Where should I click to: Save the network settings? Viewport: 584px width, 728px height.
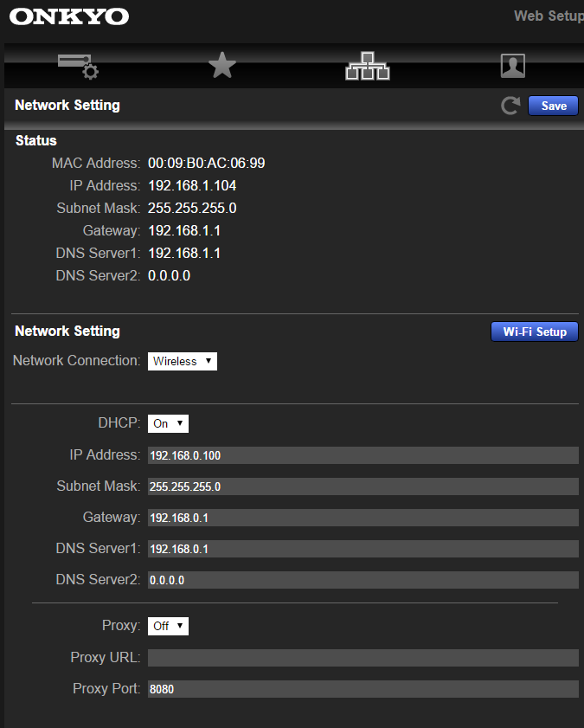[553, 106]
